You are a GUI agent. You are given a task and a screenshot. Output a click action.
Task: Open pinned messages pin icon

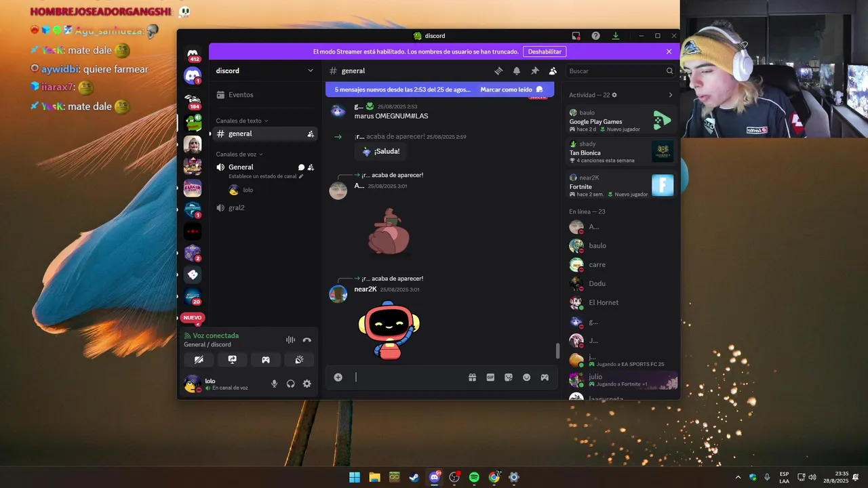click(x=535, y=70)
